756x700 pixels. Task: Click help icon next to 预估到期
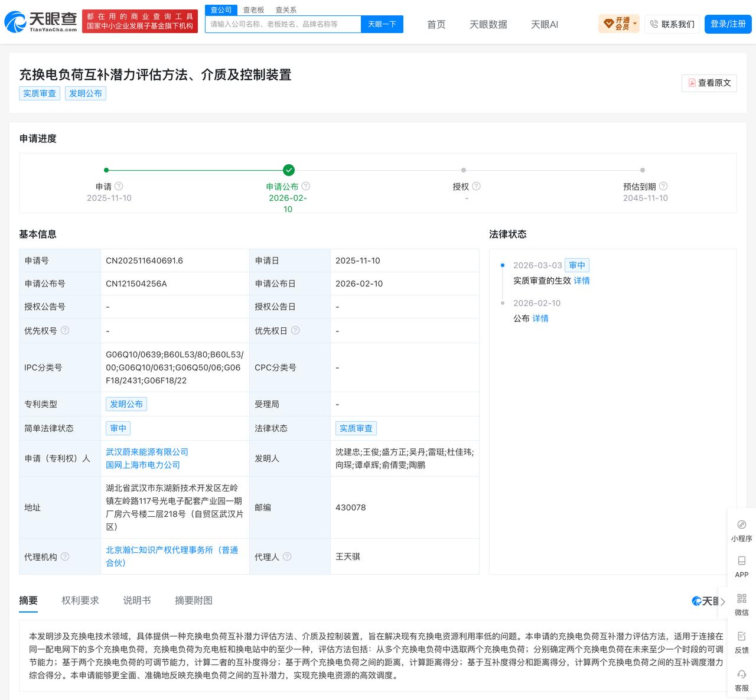[x=663, y=186]
